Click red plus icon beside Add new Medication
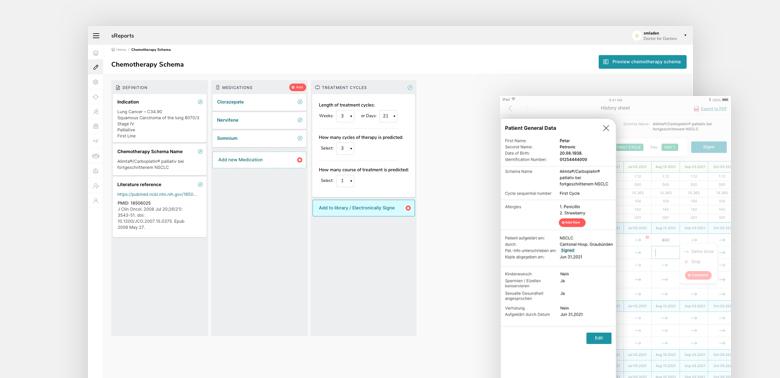Screen dimensions: 780x378 pyautogui.click(x=299, y=160)
